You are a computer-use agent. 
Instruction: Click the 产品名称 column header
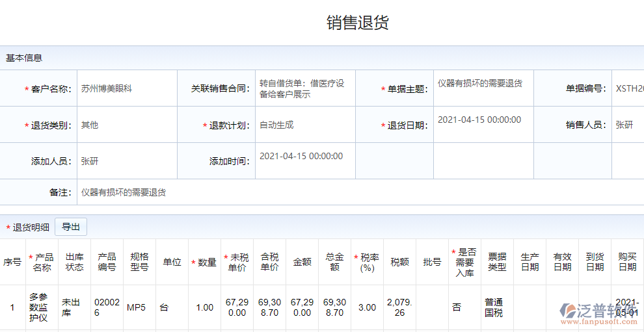point(42,262)
